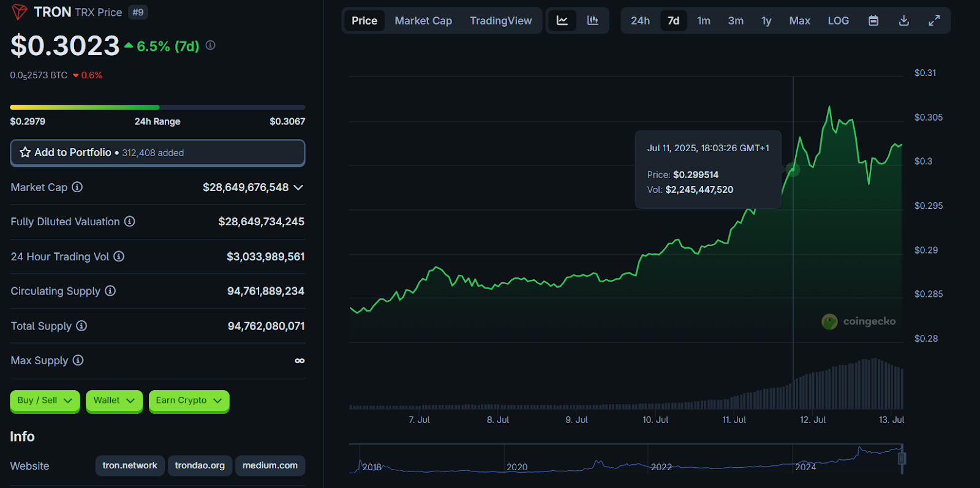The width and height of the screenshot is (980, 488).
Task: Switch to candlestick chart icon
Action: [x=592, y=21]
